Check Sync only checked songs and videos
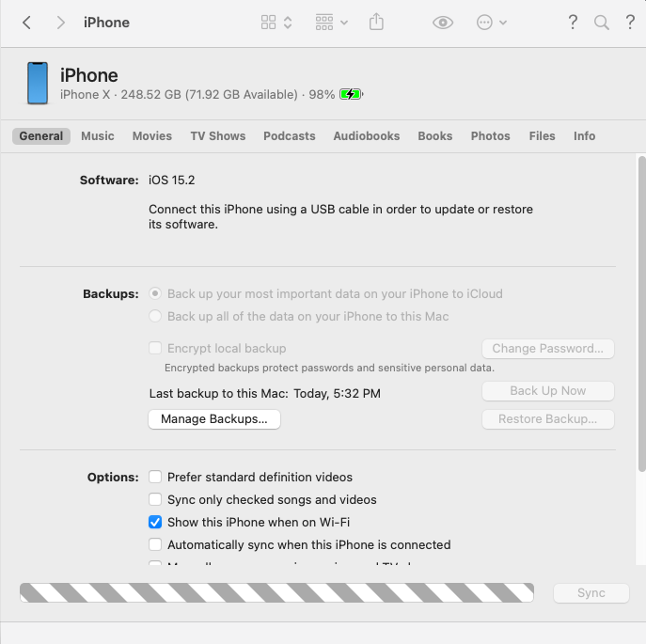 point(155,499)
